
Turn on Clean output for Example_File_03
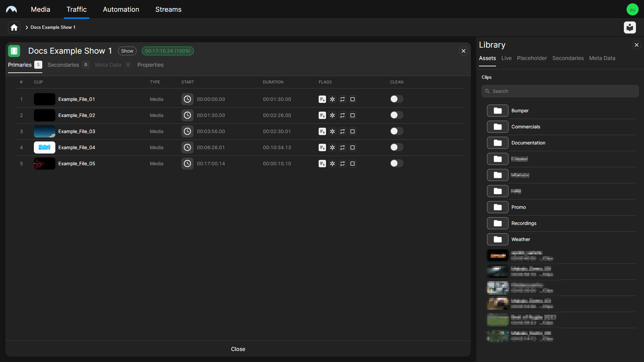396,131
